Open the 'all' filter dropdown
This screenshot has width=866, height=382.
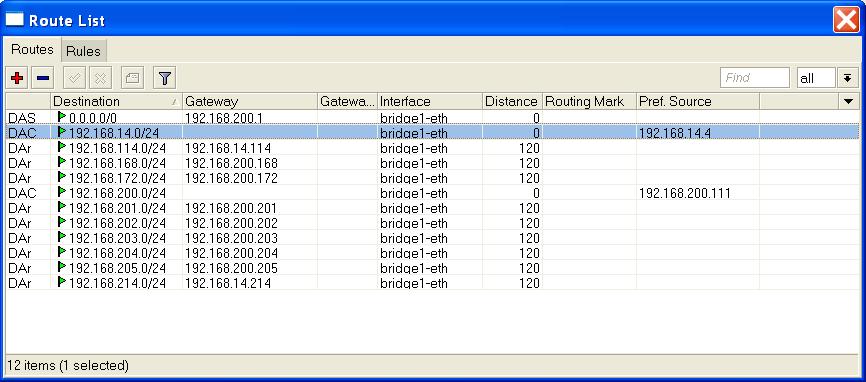816,78
